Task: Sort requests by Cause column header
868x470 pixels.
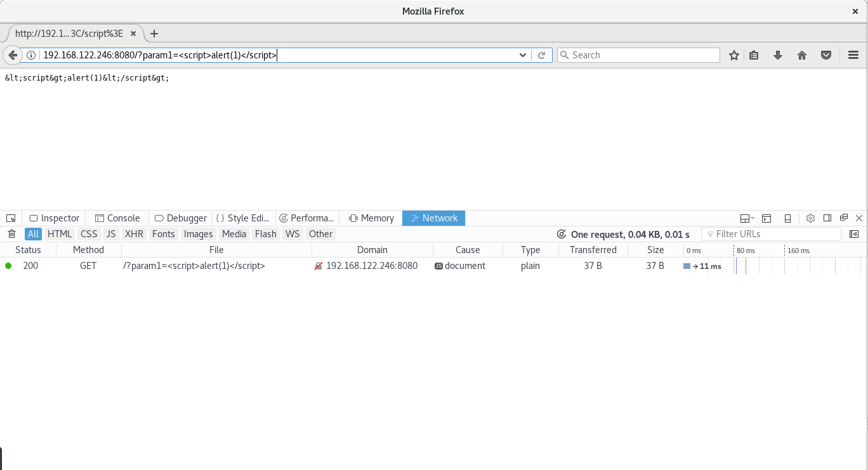Action: (468, 250)
